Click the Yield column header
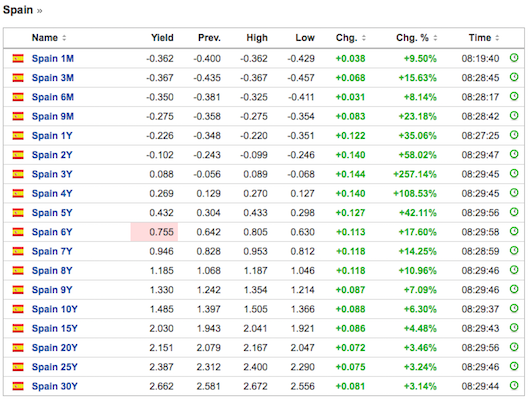529x401 pixels. (162, 38)
